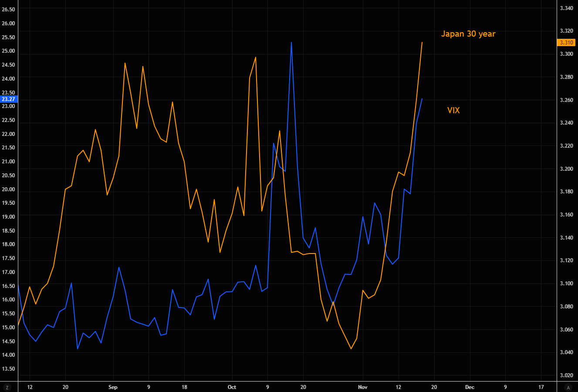Click the orange line's lowest point before November
Viewport: 578px width, 392px height.
click(351, 348)
